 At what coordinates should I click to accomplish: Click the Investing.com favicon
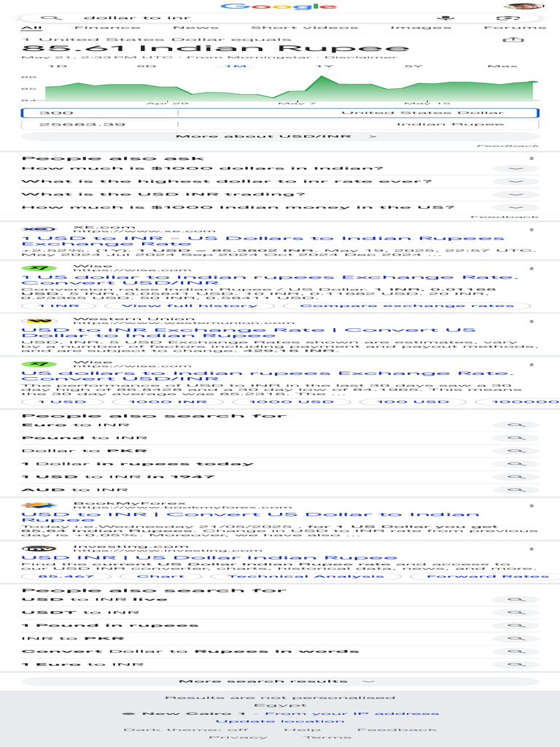[39, 549]
